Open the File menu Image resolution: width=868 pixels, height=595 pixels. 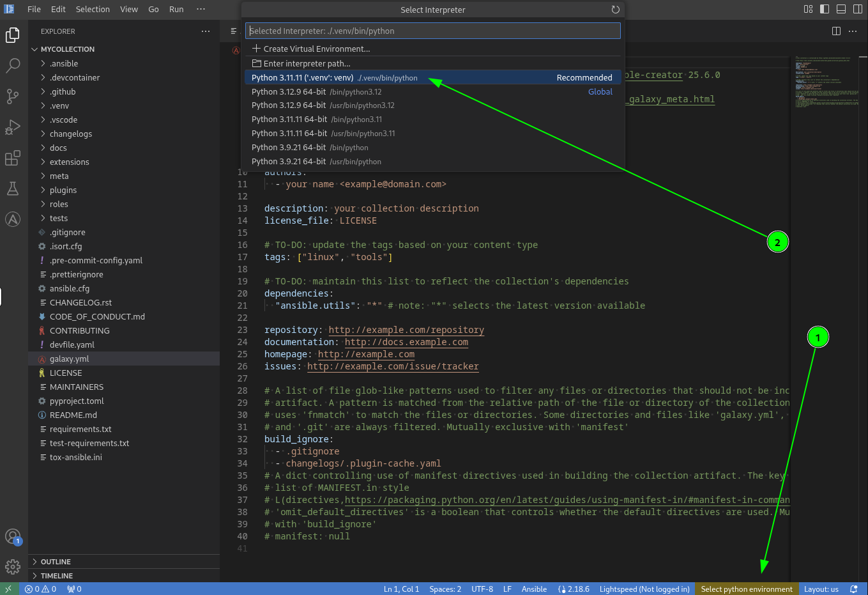34,9
